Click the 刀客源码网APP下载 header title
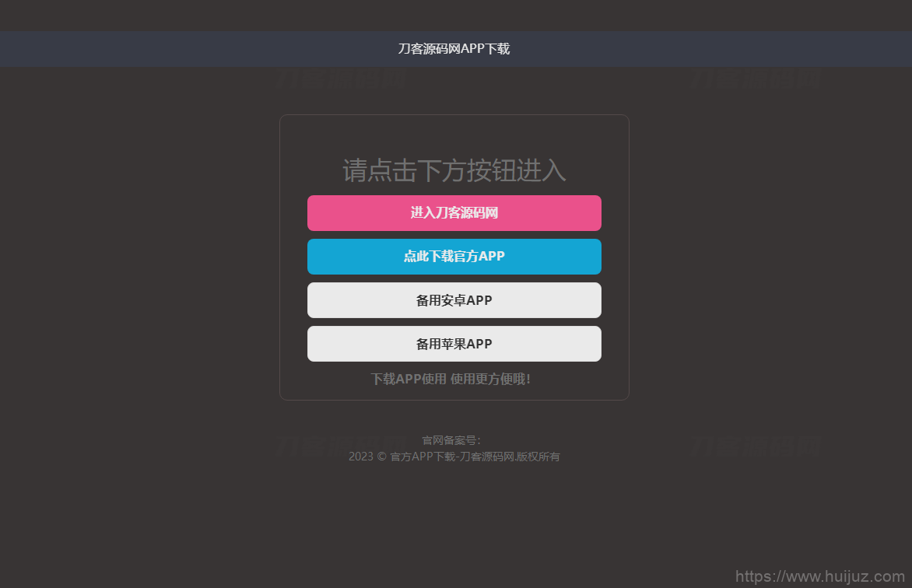This screenshot has height=588, width=912. click(454, 49)
